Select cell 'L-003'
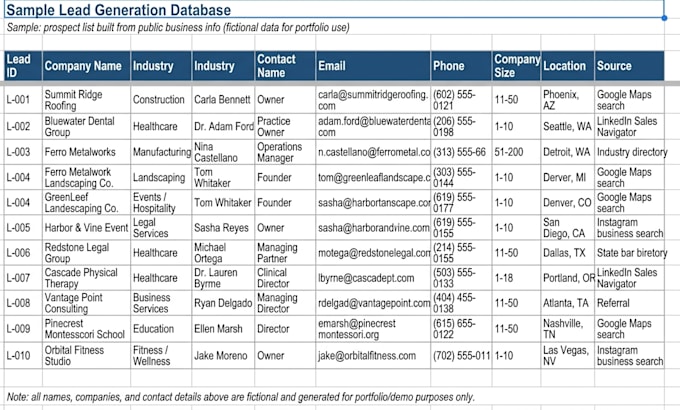The height and width of the screenshot is (410, 680). tap(23, 152)
